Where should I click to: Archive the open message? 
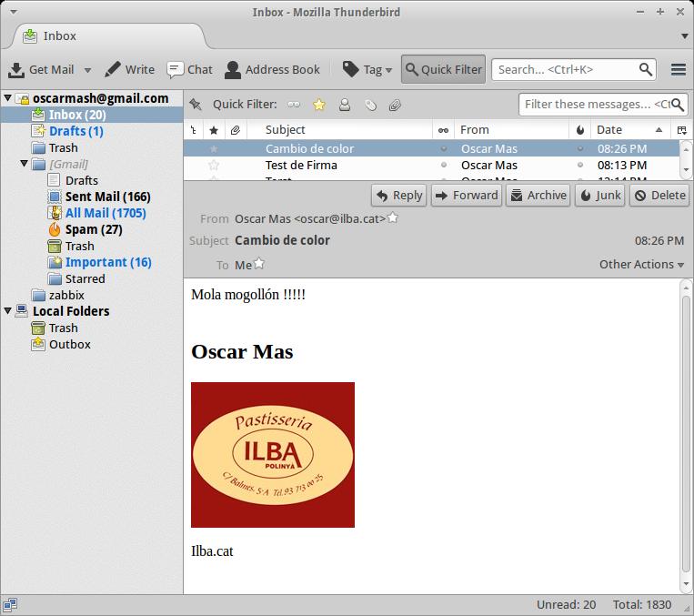point(538,196)
